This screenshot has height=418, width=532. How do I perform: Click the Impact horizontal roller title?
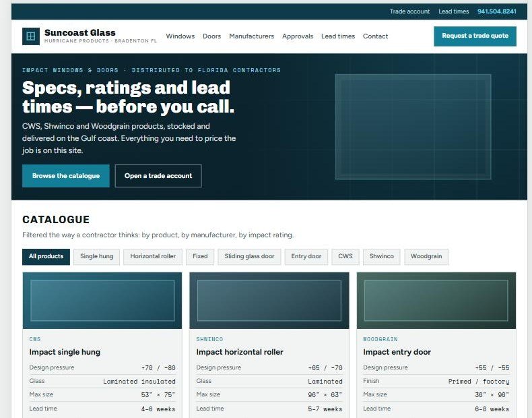pos(240,352)
